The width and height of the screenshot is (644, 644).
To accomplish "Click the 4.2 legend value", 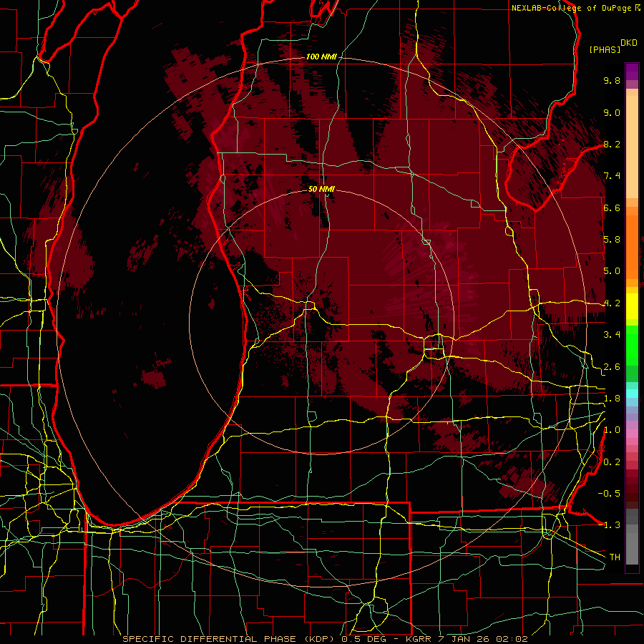I will pos(612,303).
